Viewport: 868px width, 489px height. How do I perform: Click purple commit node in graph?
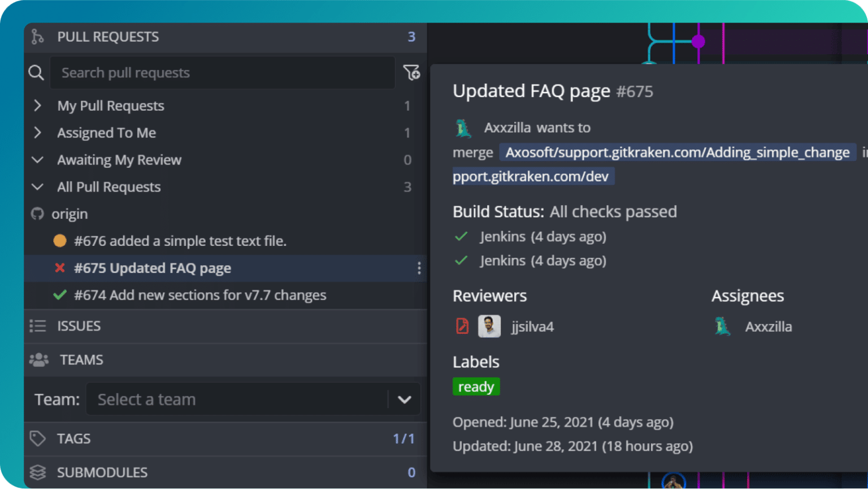pyautogui.click(x=698, y=41)
